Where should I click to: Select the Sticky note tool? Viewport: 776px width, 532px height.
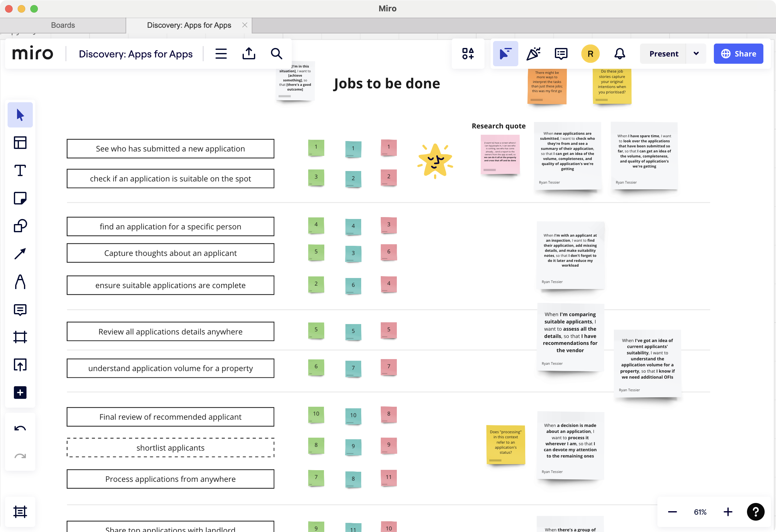tap(20, 198)
